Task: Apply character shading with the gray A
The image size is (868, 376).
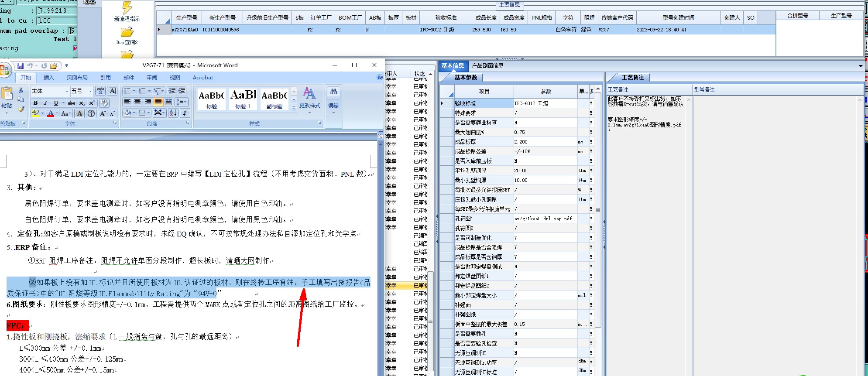Action: pos(79,113)
